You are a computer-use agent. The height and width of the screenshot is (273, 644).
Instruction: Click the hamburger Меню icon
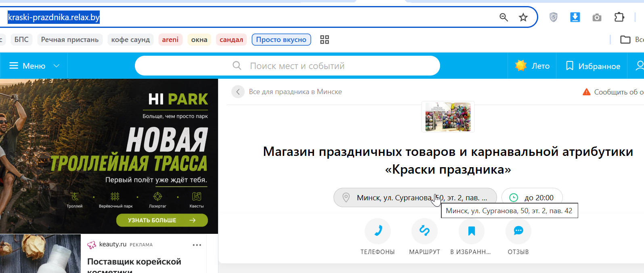pos(14,65)
